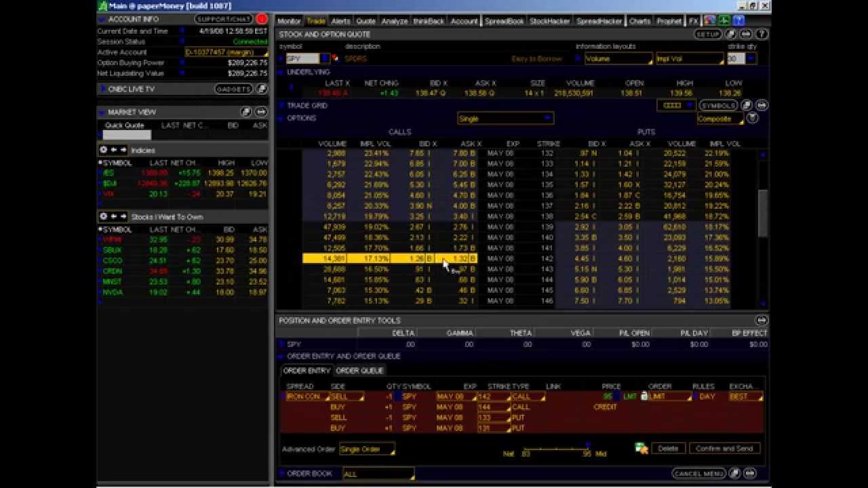Detach Stock and Option Quote panel
Viewport: 868px width, 488px height.
click(x=731, y=34)
